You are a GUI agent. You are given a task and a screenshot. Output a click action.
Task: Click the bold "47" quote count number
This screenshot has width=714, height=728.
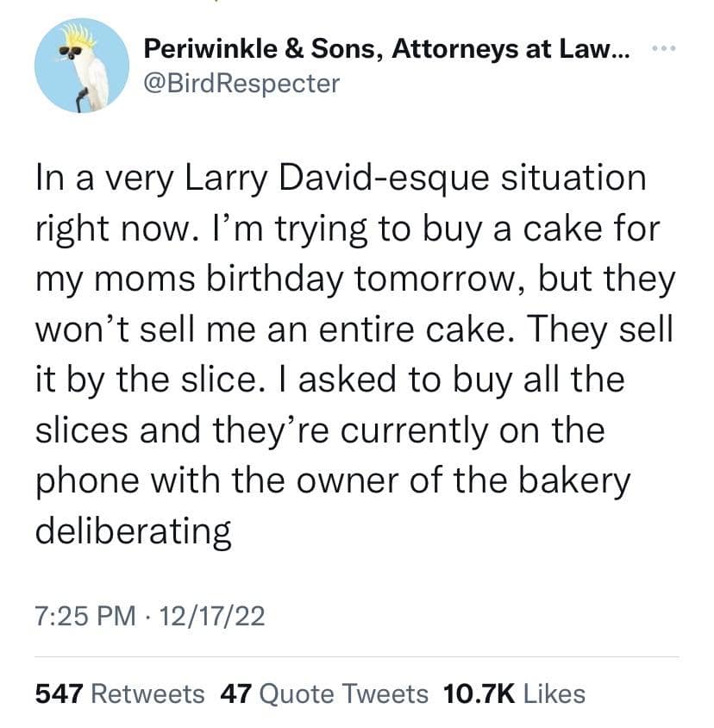(x=235, y=693)
